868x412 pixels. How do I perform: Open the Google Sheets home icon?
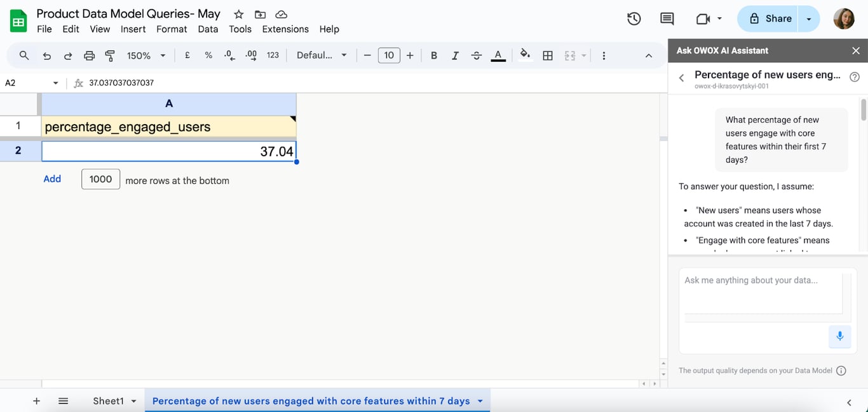tap(18, 21)
